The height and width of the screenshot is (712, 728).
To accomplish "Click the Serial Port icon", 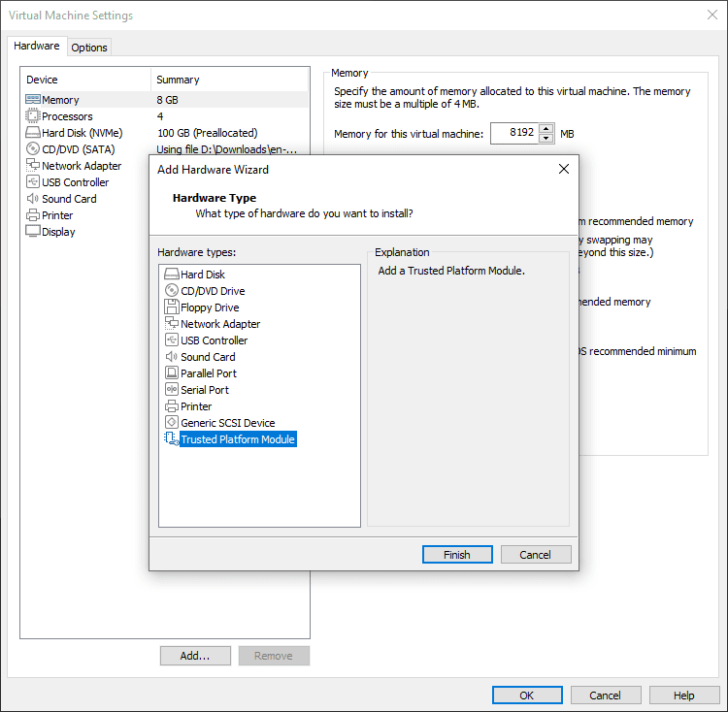I will pyautogui.click(x=172, y=389).
